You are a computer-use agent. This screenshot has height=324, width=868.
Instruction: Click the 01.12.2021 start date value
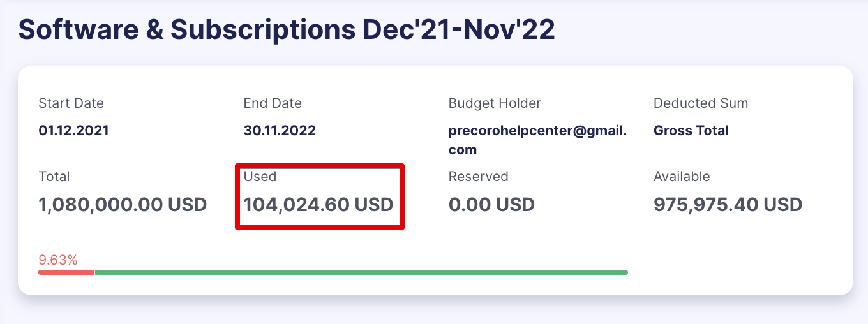point(73,131)
